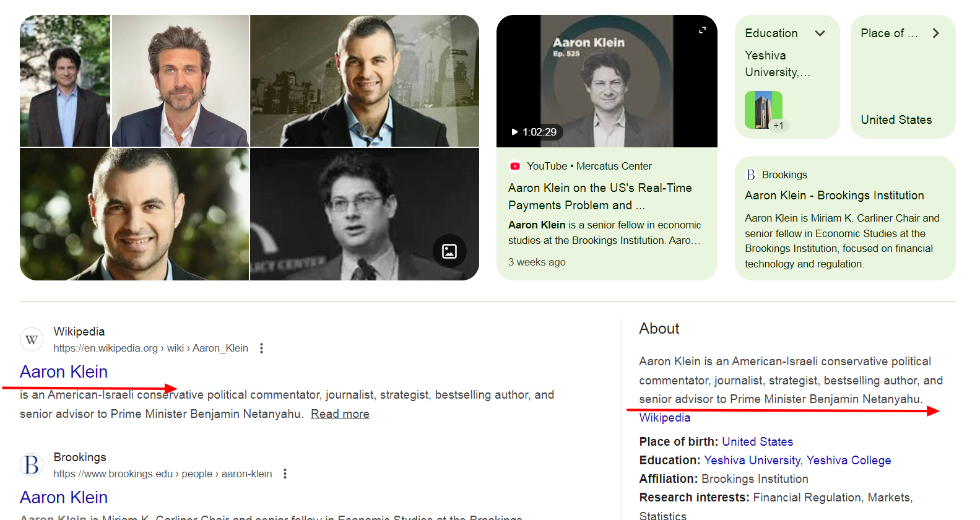
Task: Expand the Place of birth card arrow
Action: pyautogui.click(x=936, y=33)
